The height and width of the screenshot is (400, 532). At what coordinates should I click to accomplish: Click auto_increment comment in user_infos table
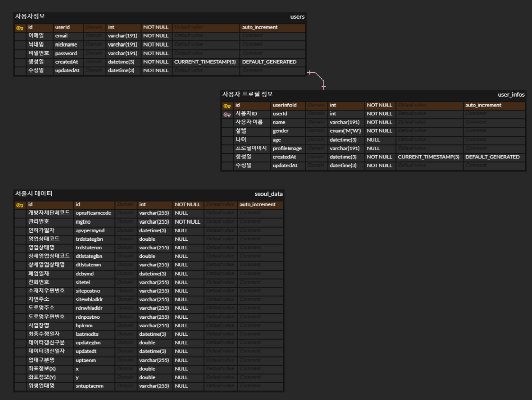[x=494, y=105]
